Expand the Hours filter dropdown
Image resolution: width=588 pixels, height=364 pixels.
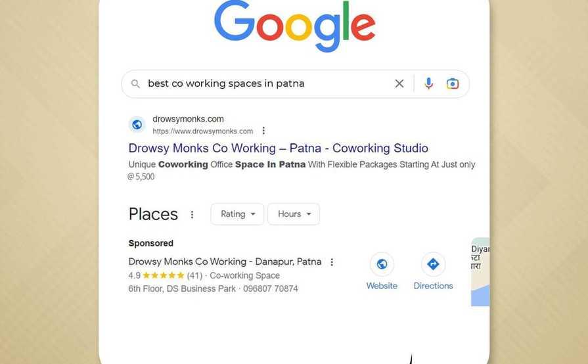tap(294, 214)
